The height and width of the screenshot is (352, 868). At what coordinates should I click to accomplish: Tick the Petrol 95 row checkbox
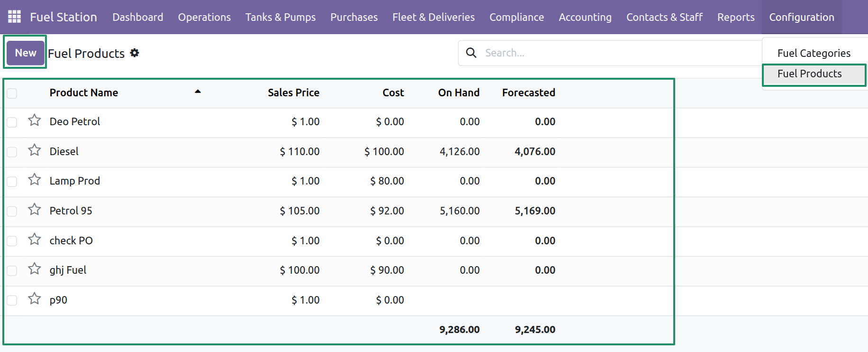(12, 211)
